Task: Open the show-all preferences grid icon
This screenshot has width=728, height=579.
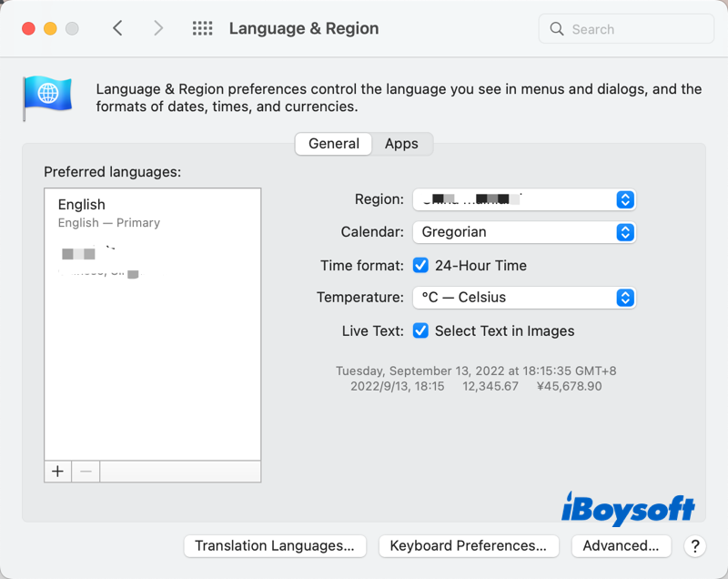Action: [202, 28]
